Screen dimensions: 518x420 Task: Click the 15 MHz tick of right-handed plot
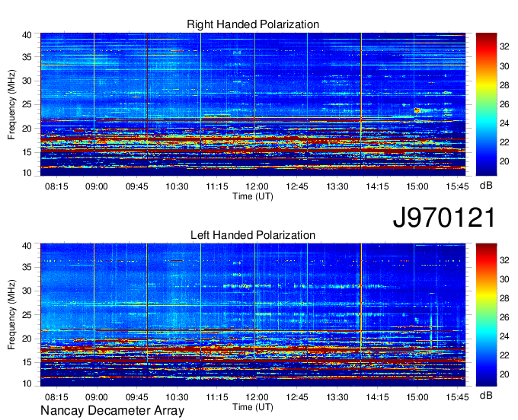click(27, 152)
